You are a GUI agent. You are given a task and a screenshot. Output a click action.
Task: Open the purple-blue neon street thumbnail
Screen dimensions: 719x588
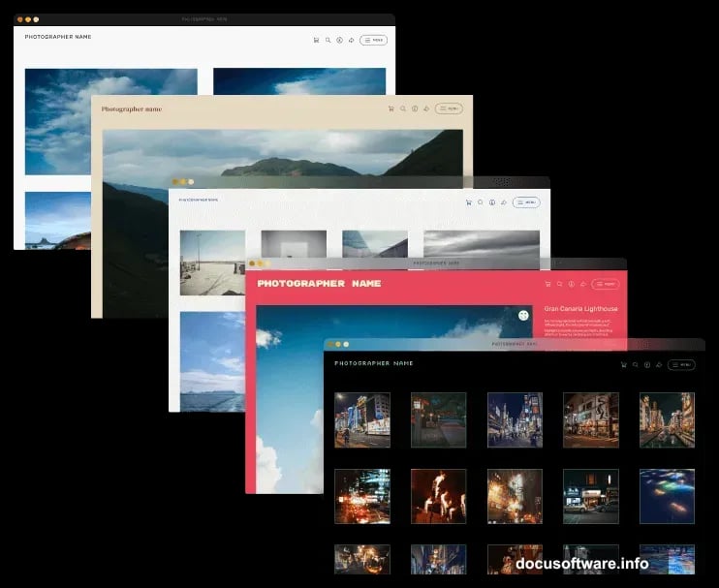[x=515, y=419]
